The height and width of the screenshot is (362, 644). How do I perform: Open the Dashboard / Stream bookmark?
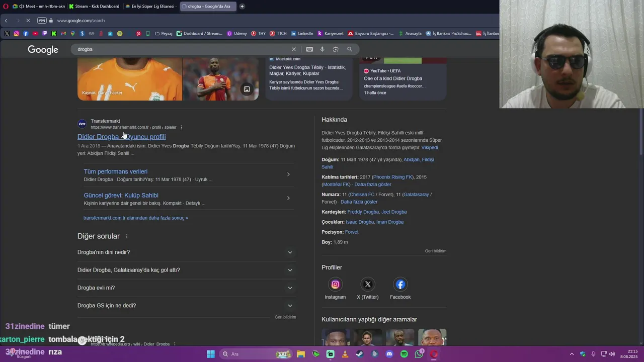pyautogui.click(x=199, y=34)
